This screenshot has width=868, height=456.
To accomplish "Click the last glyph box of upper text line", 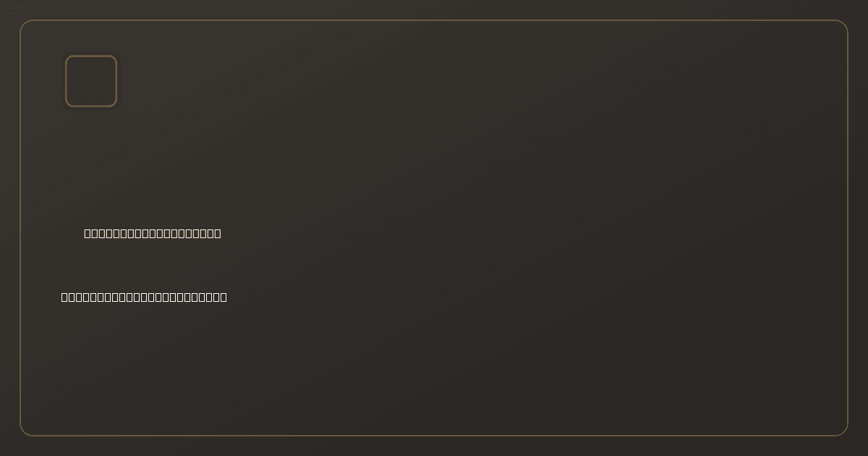I will tap(217, 233).
